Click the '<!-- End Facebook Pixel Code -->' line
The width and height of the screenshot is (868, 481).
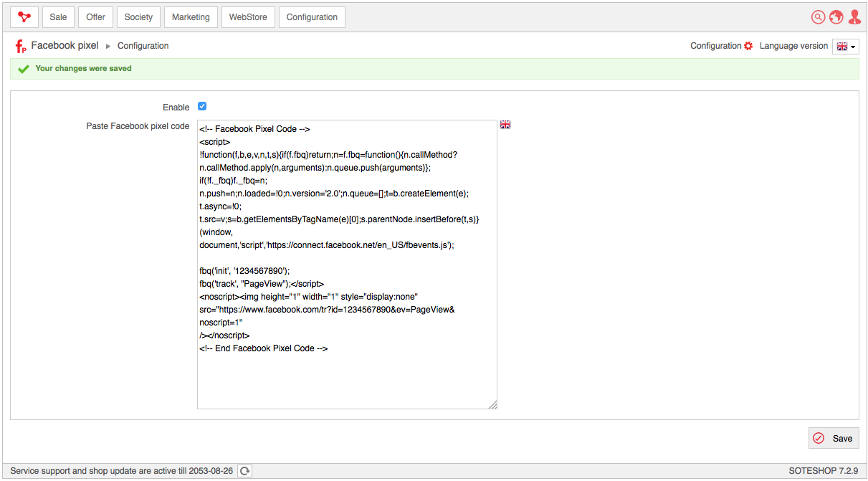[x=264, y=348]
